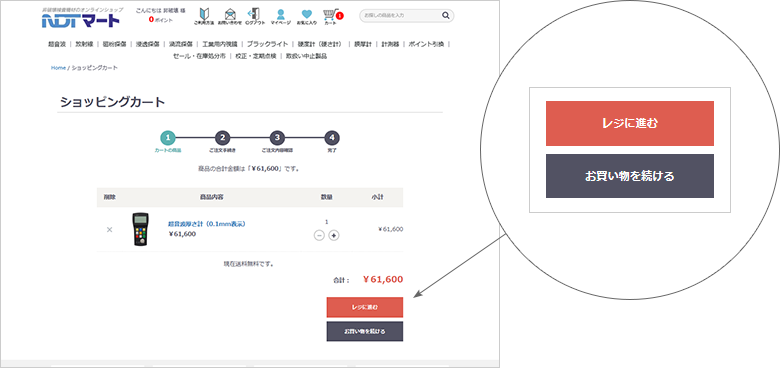This screenshot has width=780, height=368.
Task: Open 校正・定期点検 menu item
Action: tap(256, 56)
